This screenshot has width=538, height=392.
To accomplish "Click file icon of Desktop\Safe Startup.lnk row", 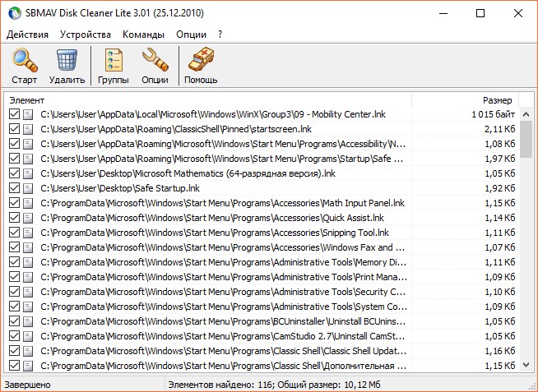I will (28, 188).
